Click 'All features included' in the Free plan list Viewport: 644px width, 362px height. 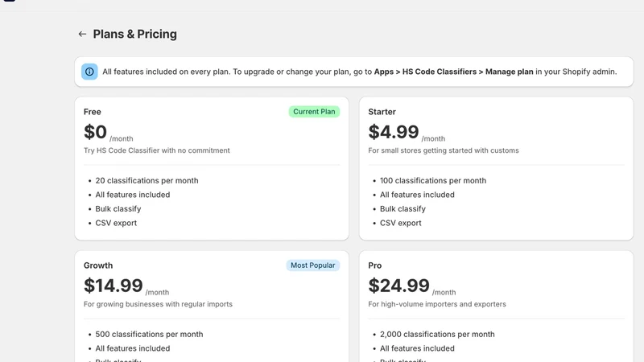[x=133, y=195]
